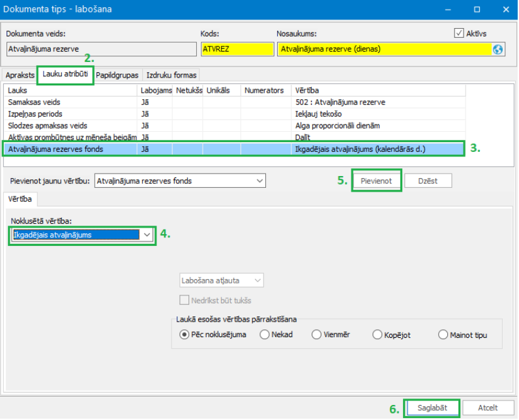The image size is (519, 420).
Task: Click the value '502 : Atvaļinājuma rezerve'
Action: pyautogui.click(x=340, y=102)
